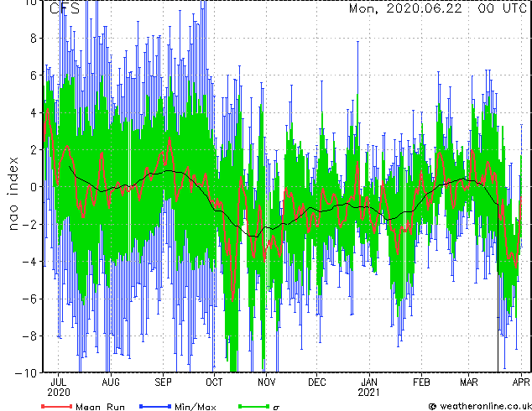The height and width of the screenshot is (411, 532).
Task: Click the y-axis value -4
Action: tap(29, 262)
